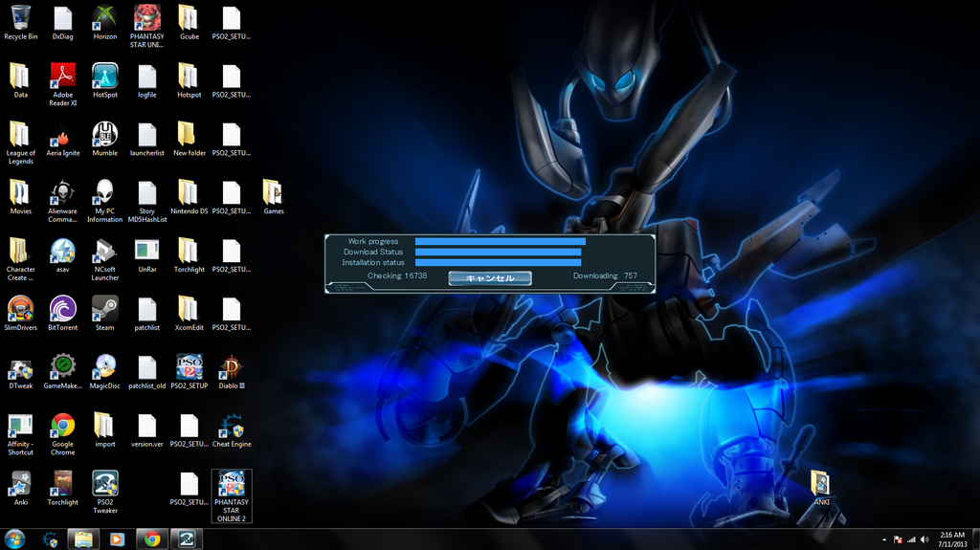Switch to PSO2 Tweaker taskbar button
Image resolution: width=980 pixels, height=550 pixels.
(187, 539)
